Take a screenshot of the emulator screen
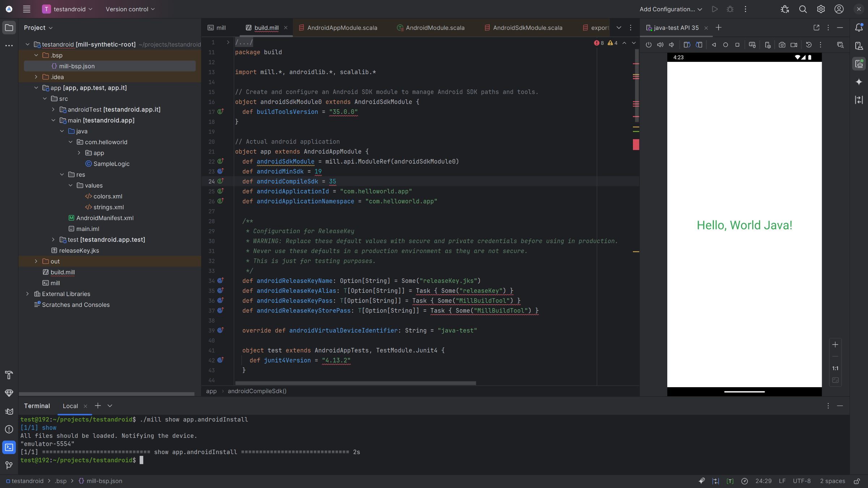 click(x=782, y=45)
